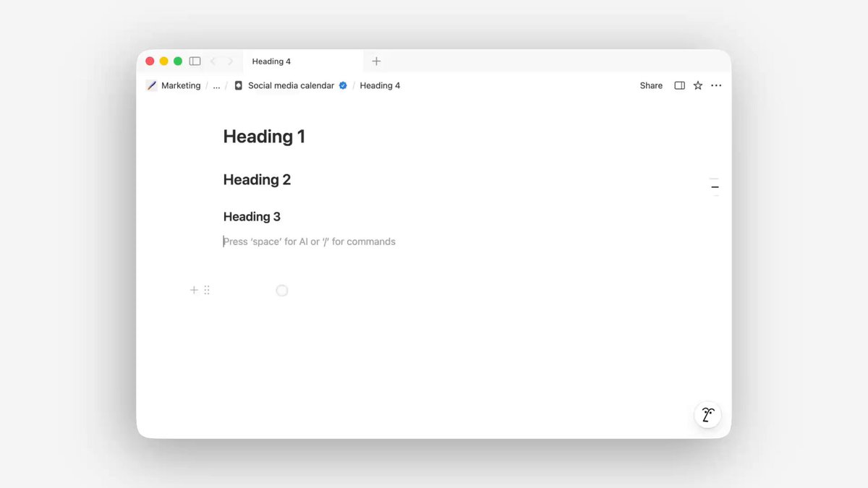Open the Notion AI assistant button
Screen dimensions: 868x488
coord(707,414)
